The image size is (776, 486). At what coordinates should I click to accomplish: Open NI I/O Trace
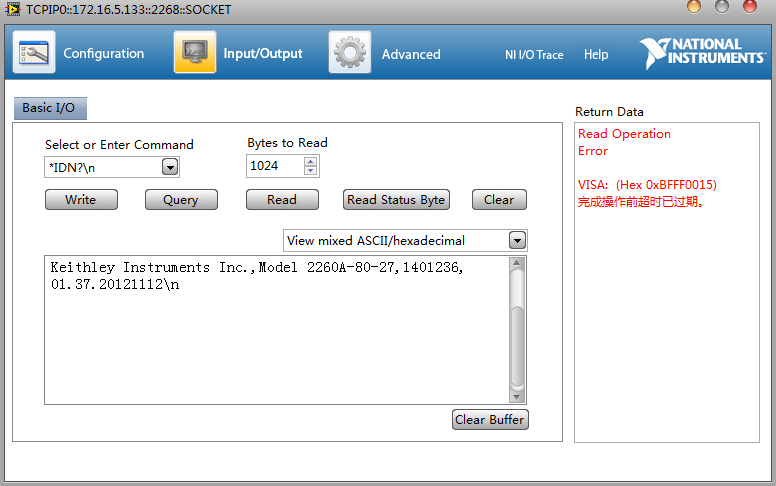click(534, 54)
